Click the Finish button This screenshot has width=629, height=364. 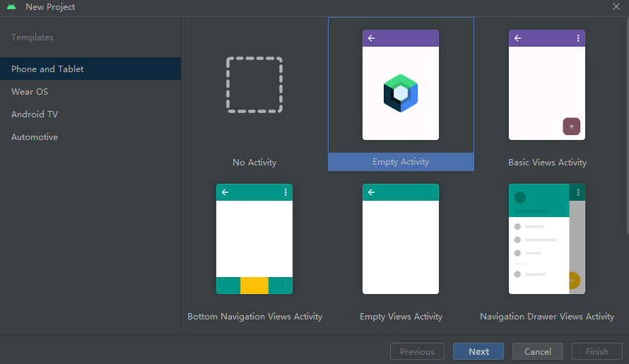(597, 351)
